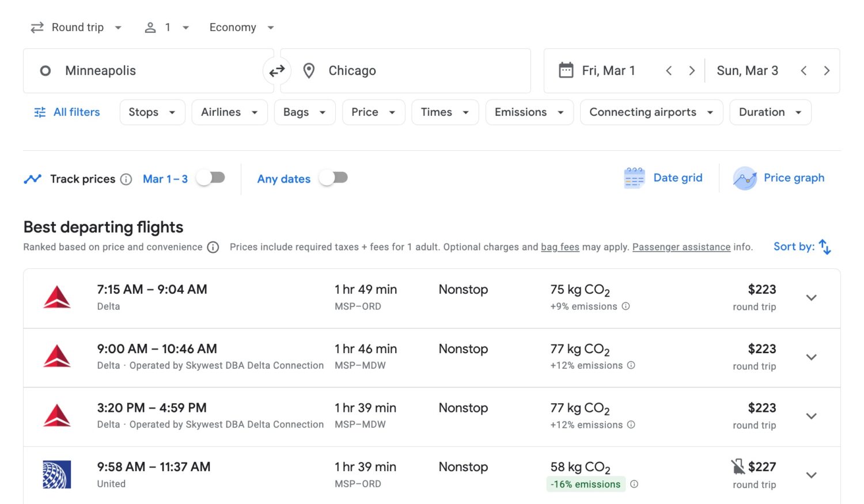The height and width of the screenshot is (504, 864).
Task: Open the Airlines filter dropdown
Action: 229,112
